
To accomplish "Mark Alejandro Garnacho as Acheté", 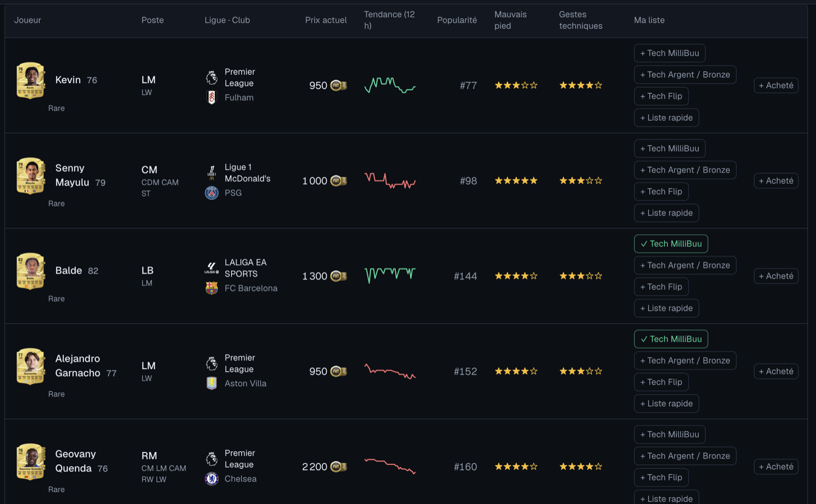I will [776, 372].
